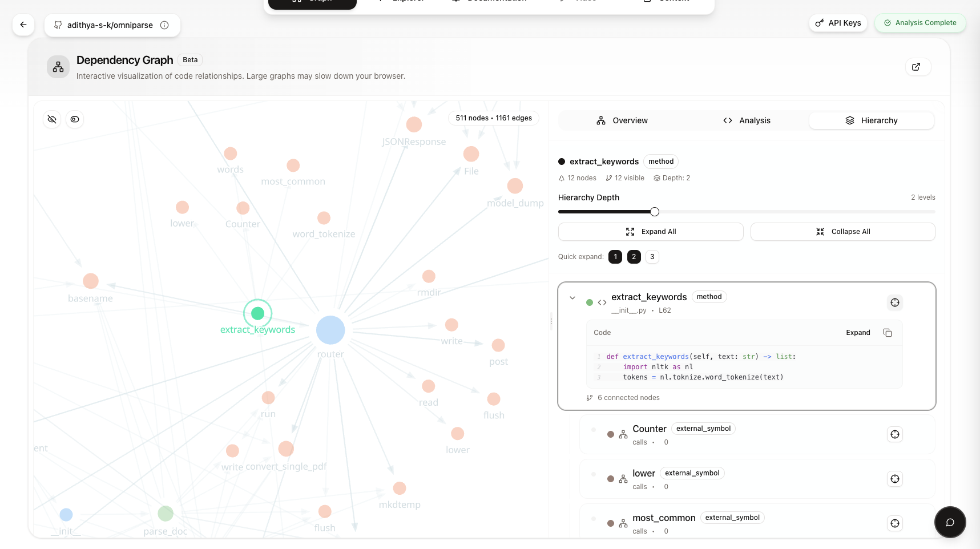Click the model_dump graph node
Screen dimensions: 980x549
click(515, 186)
